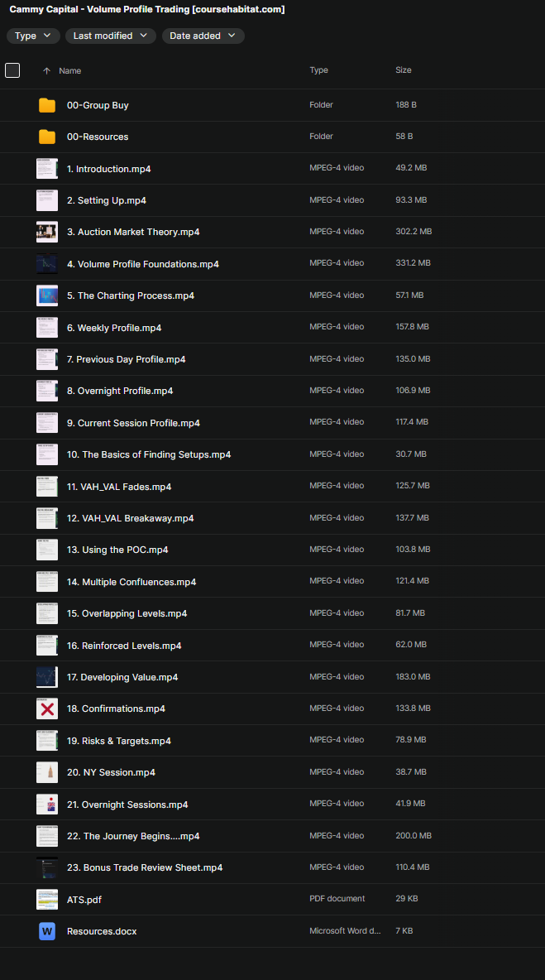Viewport: 545px width, 980px height.
Task: Open 11. VAH_VAL Fades.mp4 file
Action: [119, 487]
